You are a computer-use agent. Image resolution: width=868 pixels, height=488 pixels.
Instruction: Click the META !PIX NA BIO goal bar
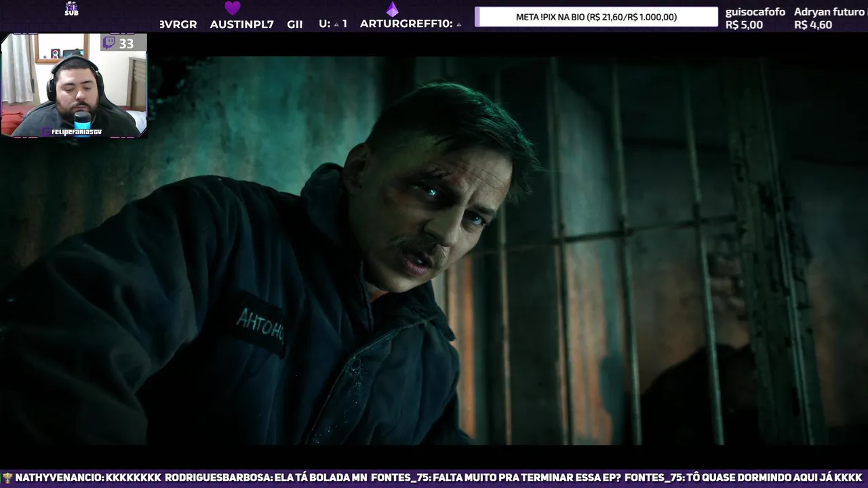pyautogui.click(x=596, y=17)
